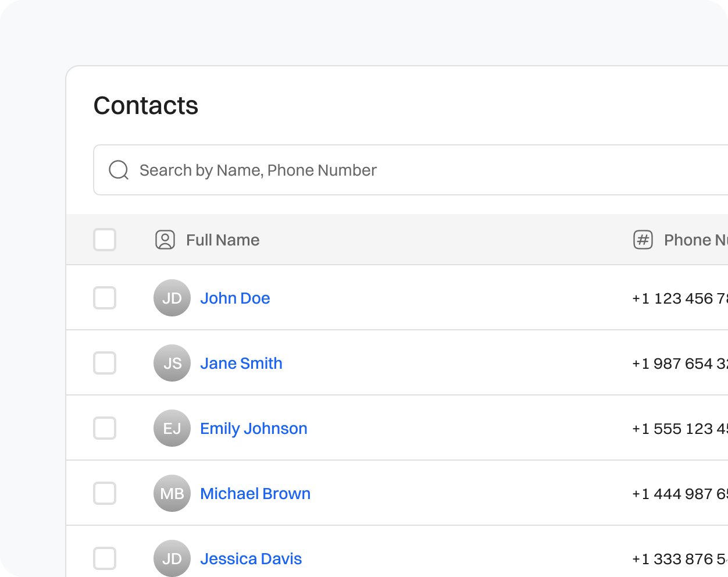Open Michael Brown's contact details
The height and width of the screenshot is (577, 728).
(255, 493)
